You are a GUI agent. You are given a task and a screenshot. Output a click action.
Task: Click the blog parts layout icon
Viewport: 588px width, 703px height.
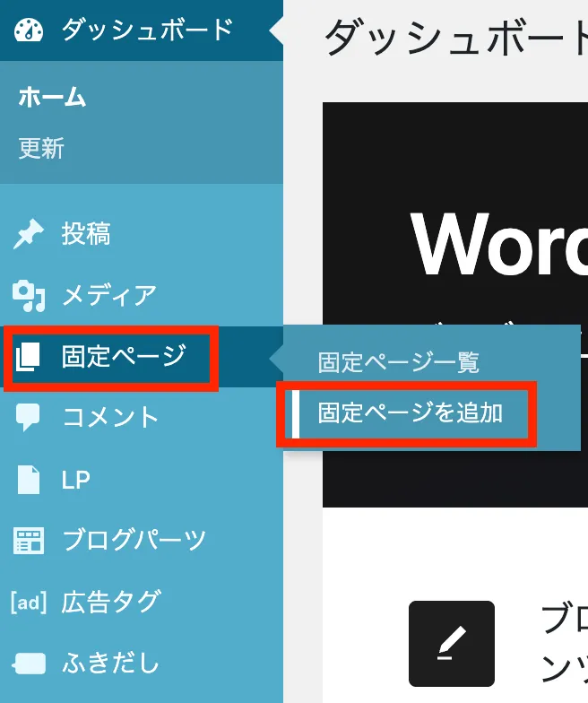click(29, 541)
